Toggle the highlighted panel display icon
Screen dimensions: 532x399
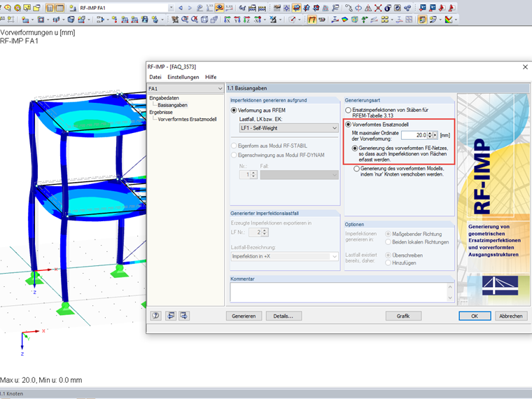[x=422, y=20]
